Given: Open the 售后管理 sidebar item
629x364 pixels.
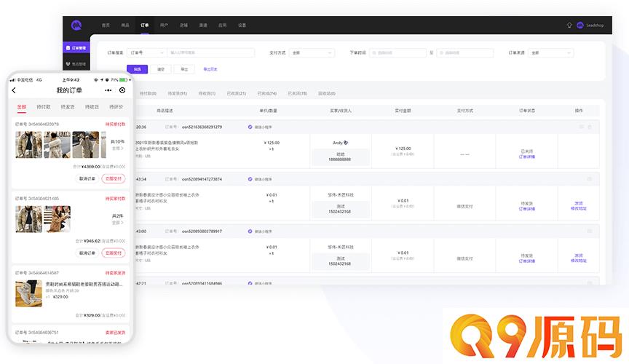Looking at the screenshot, I should tap(76, 64).
